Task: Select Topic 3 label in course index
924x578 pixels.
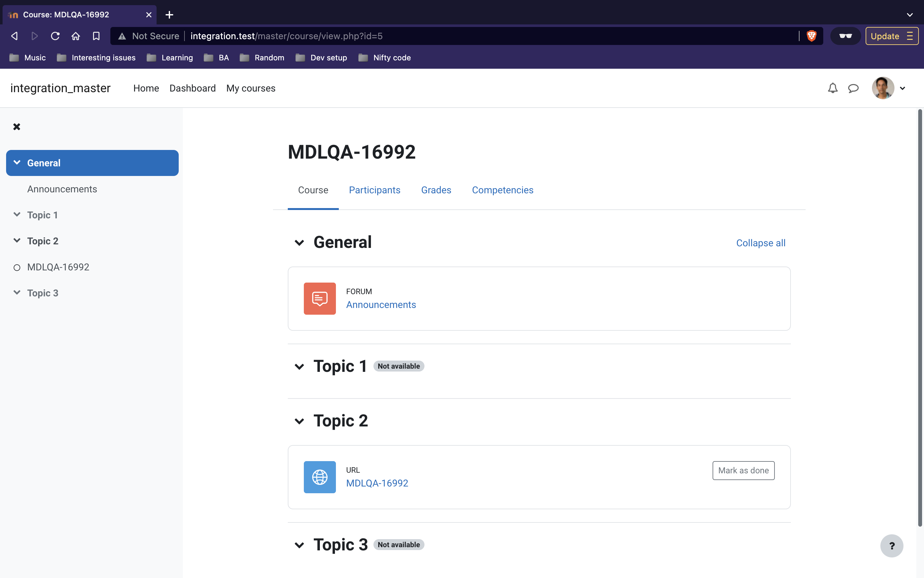Action: point(43,293)
